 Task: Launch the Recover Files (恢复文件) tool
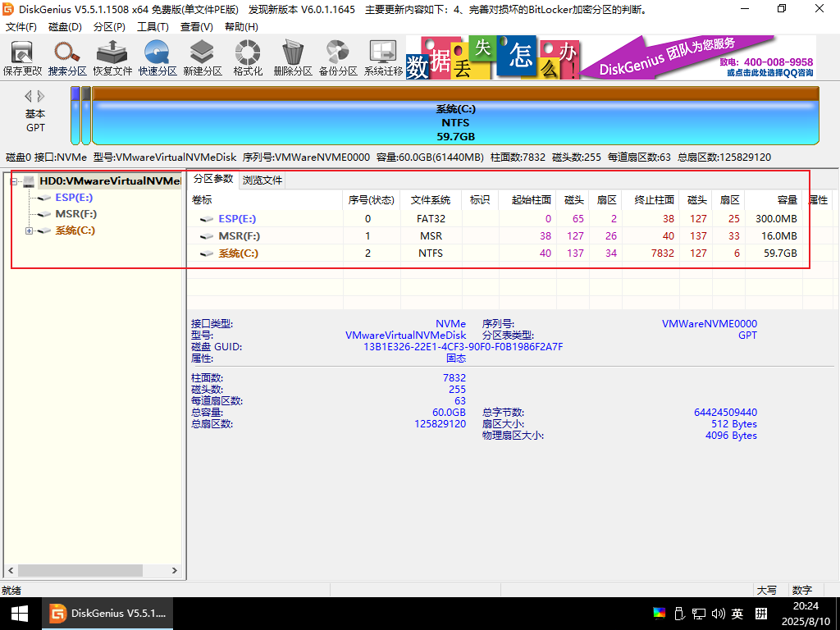[112, 58]
